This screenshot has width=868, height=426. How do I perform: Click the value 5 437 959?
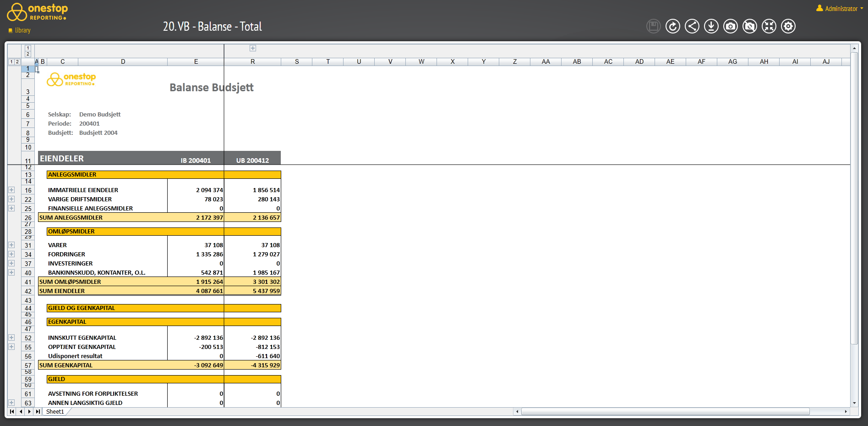(266, 291)
